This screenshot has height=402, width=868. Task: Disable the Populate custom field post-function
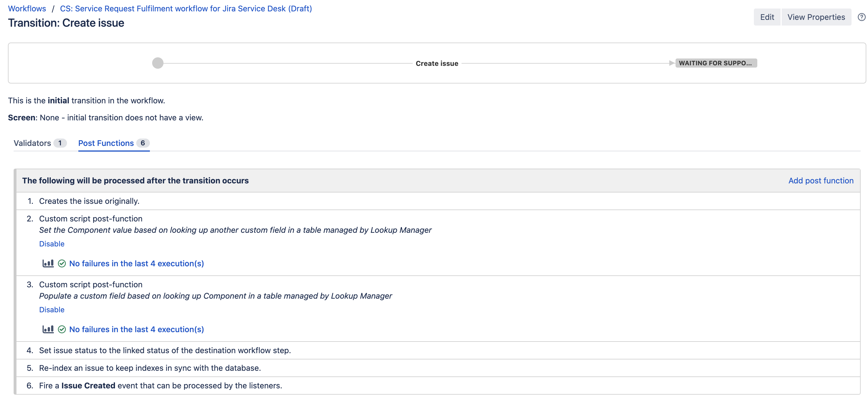[x=52, y=310]
